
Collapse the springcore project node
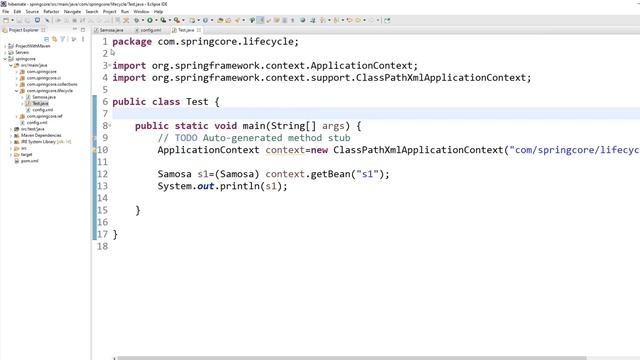pos(5,59)
